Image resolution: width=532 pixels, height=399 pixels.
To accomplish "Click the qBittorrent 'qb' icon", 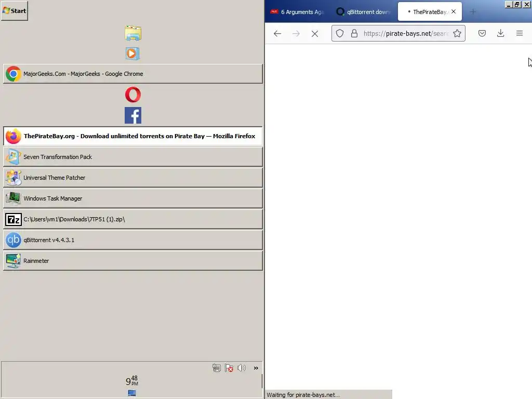I will (x=13, y=240).
